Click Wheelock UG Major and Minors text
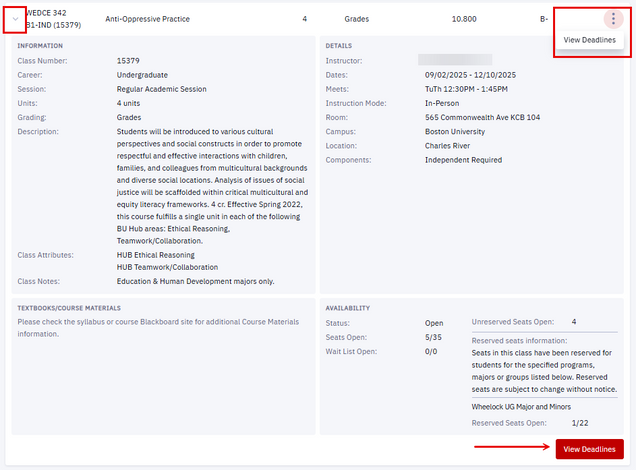Viewport: 636px width, 470px height. 521,406
